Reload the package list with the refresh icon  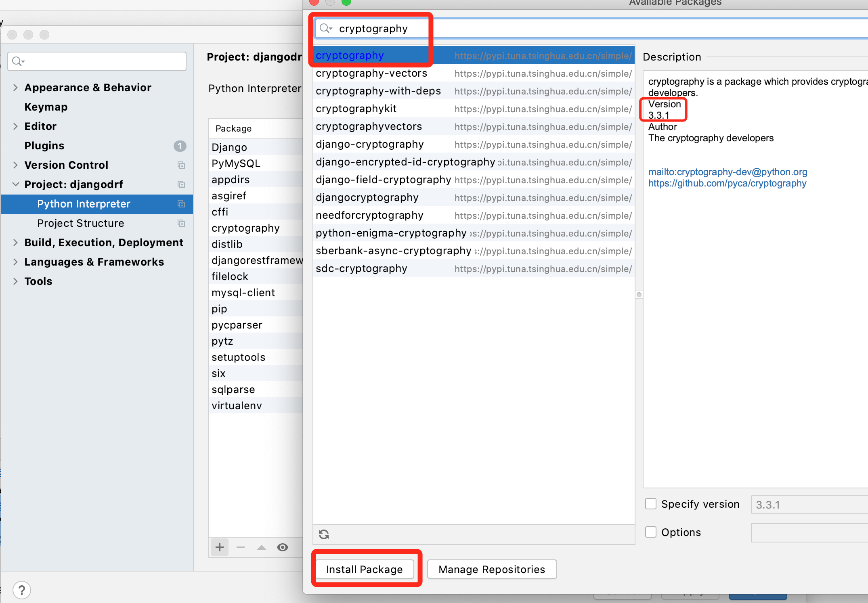(324, 534)
